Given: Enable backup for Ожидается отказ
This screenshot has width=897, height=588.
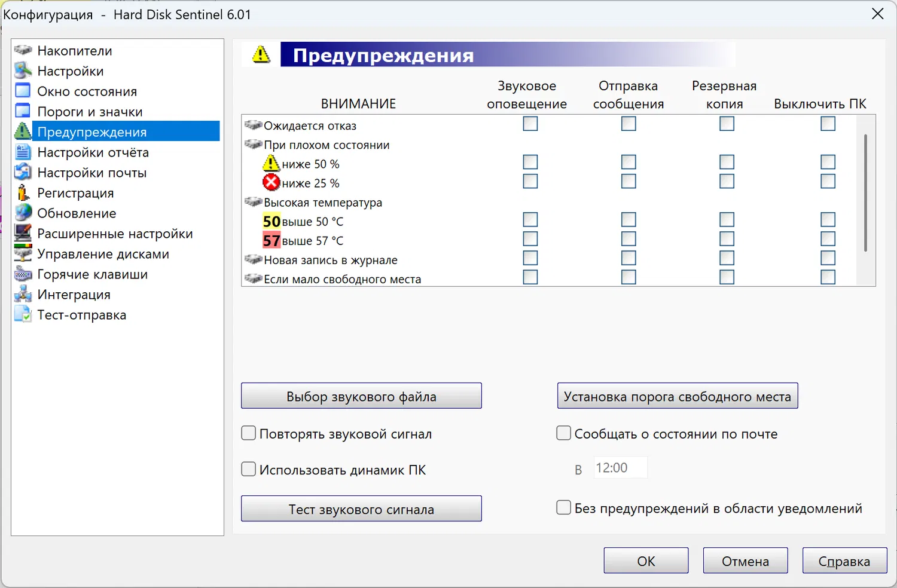Looking at the screenshot, I should [x=727, y=124].
